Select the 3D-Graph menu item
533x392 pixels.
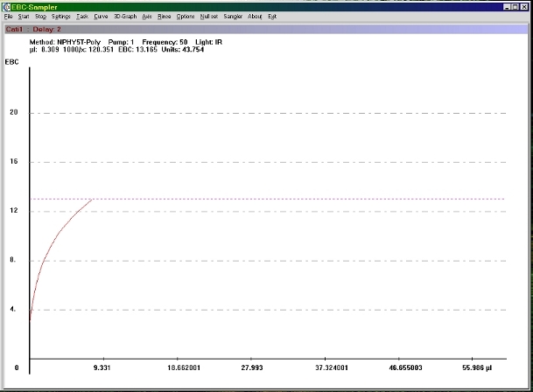(x=125, y=17)
